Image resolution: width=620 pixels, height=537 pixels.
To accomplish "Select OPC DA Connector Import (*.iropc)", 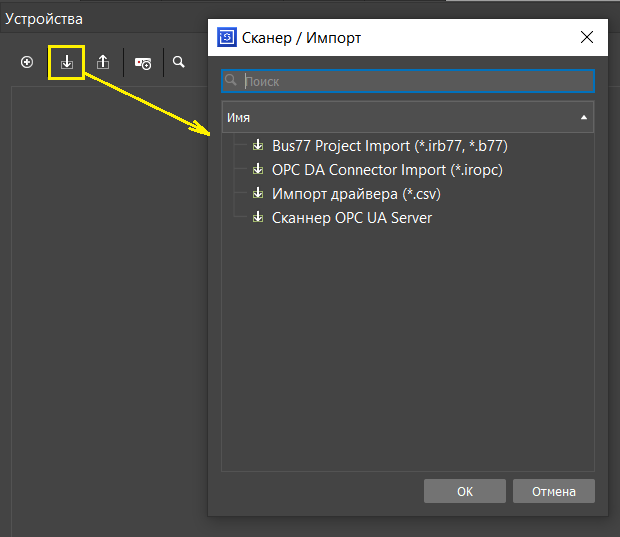I will (x=387, y=170).
